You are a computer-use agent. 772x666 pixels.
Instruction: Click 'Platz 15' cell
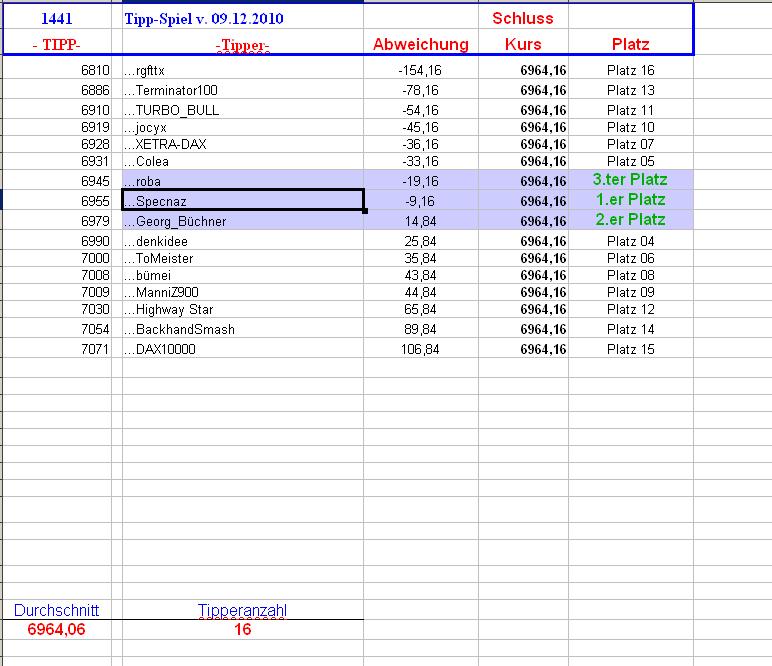631,349
